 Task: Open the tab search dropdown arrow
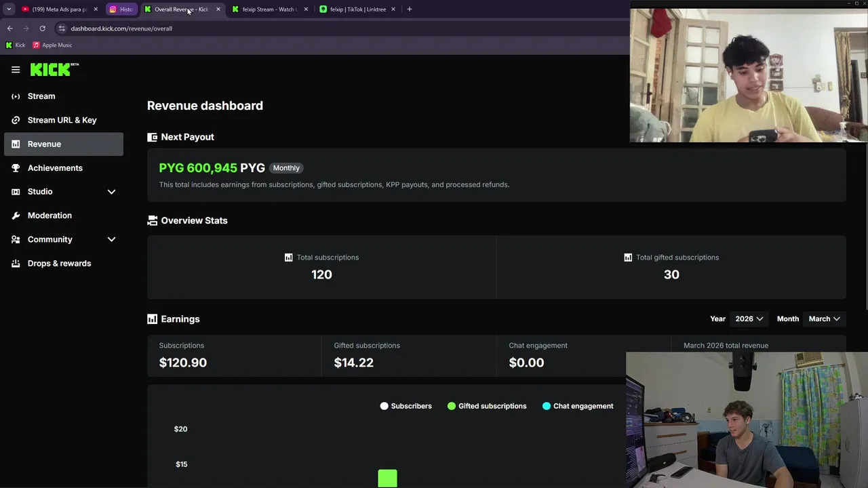pos(9,9)
